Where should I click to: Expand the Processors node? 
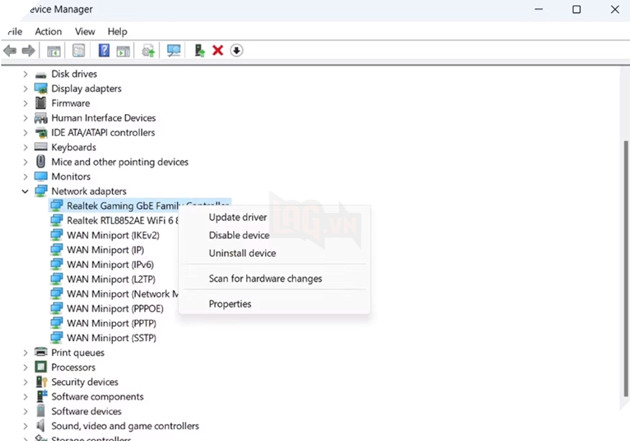click(25, 367)
